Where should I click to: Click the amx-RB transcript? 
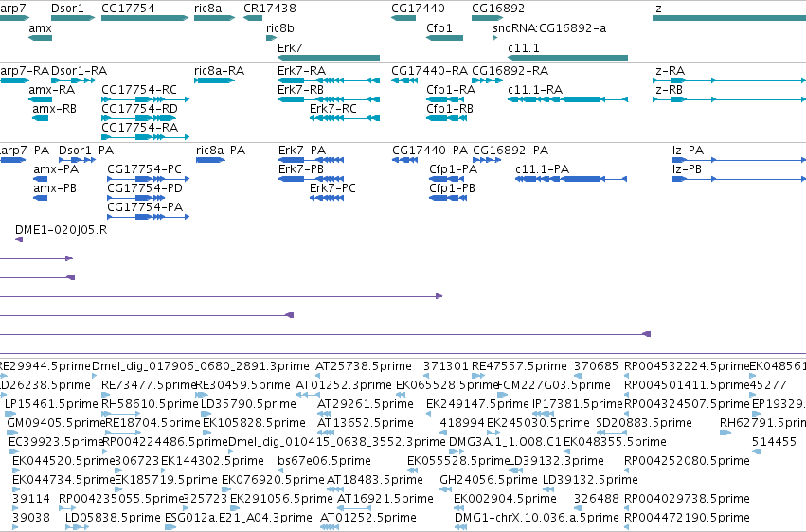coord(40,118)
